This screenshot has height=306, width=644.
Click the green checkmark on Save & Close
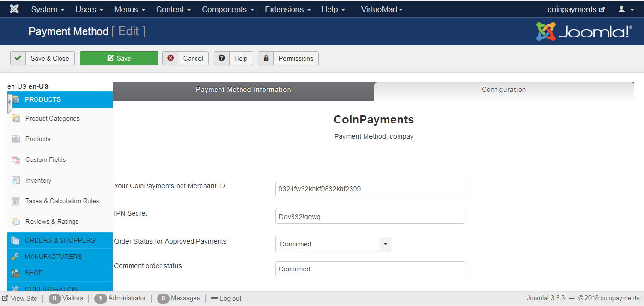click(x=18, y=58)
